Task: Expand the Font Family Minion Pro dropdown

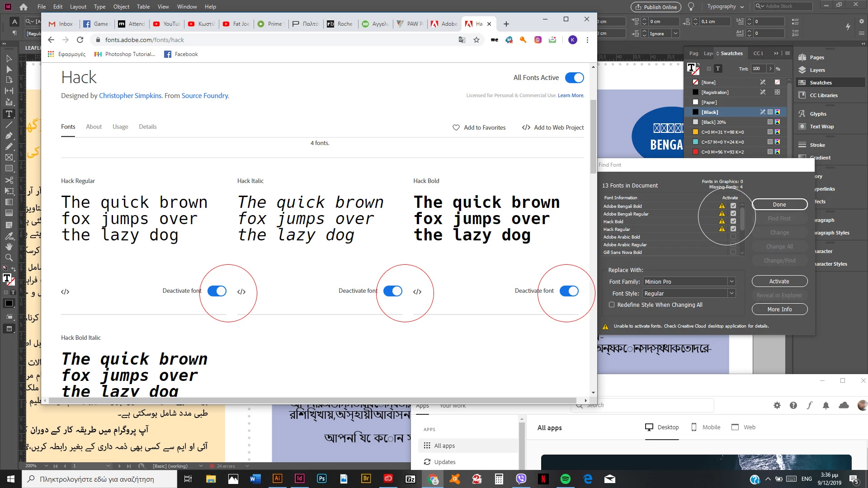Action: pyautogui.click(x=731, y=282)
